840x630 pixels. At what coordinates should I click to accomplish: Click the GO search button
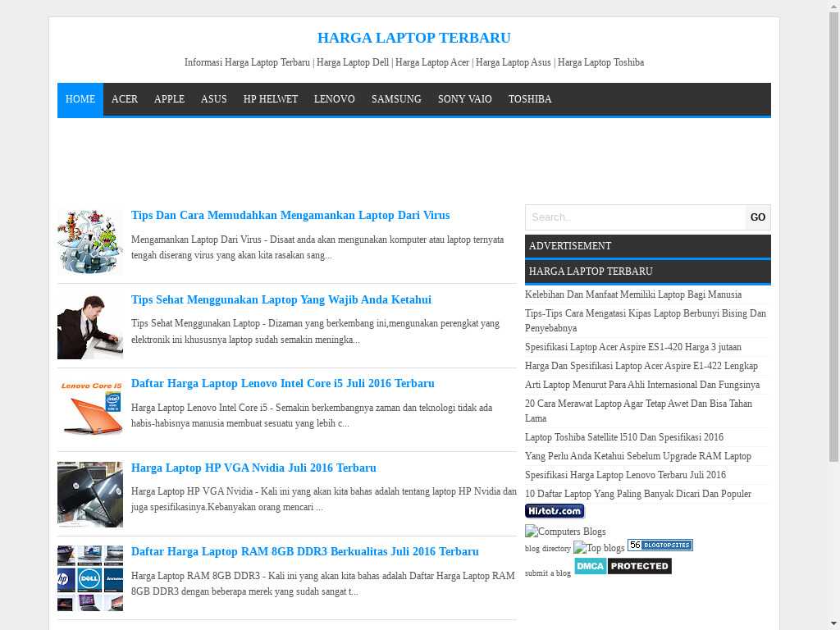(757, 217)
